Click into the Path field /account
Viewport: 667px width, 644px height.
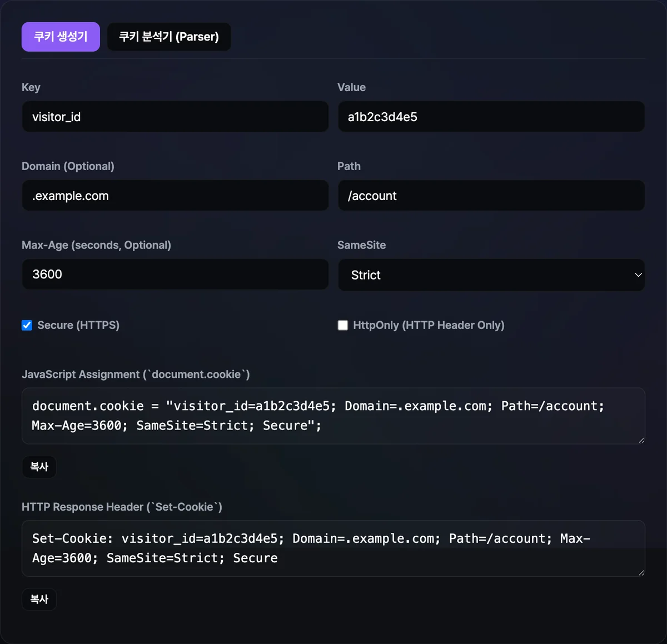click(491, 196)
